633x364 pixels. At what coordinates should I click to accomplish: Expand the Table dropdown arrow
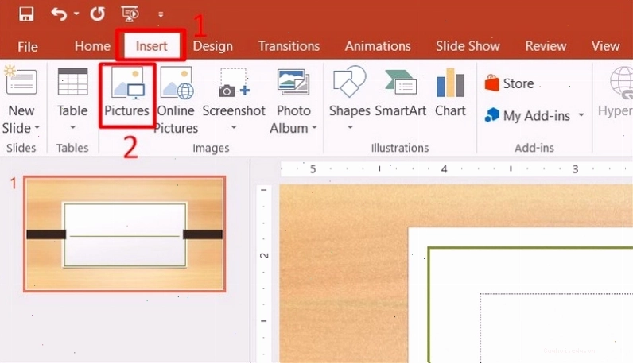[x=72, y=127]
